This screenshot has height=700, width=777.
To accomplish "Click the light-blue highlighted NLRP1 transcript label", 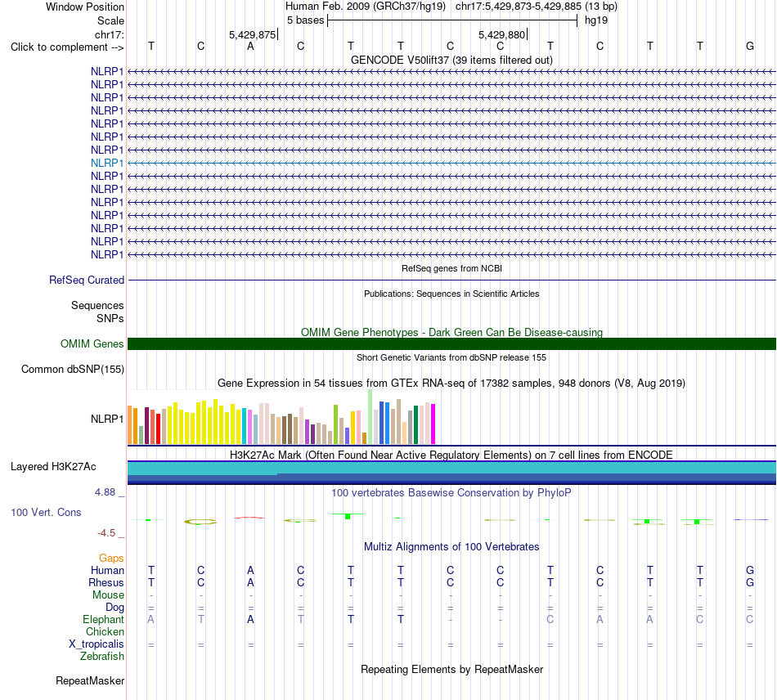I will (x=107, y=163).
